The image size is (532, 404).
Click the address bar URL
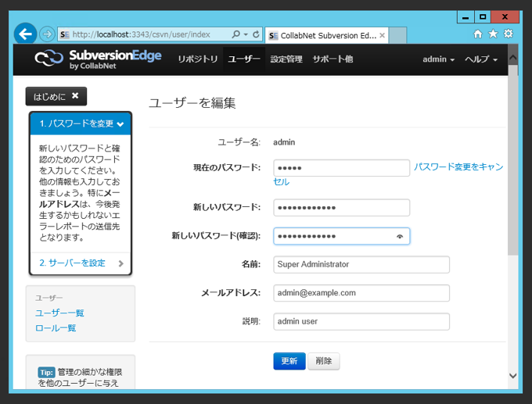point(141,34)
